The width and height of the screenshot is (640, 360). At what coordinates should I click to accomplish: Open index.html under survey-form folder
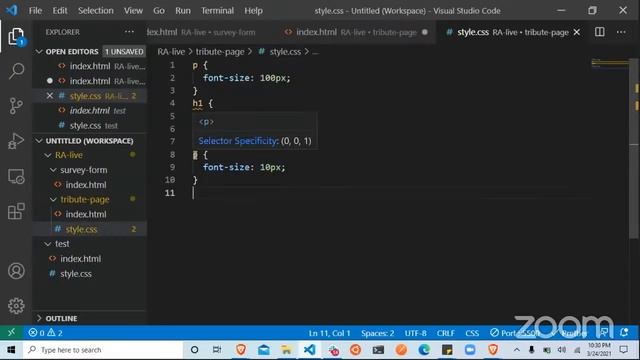(86, 184)
